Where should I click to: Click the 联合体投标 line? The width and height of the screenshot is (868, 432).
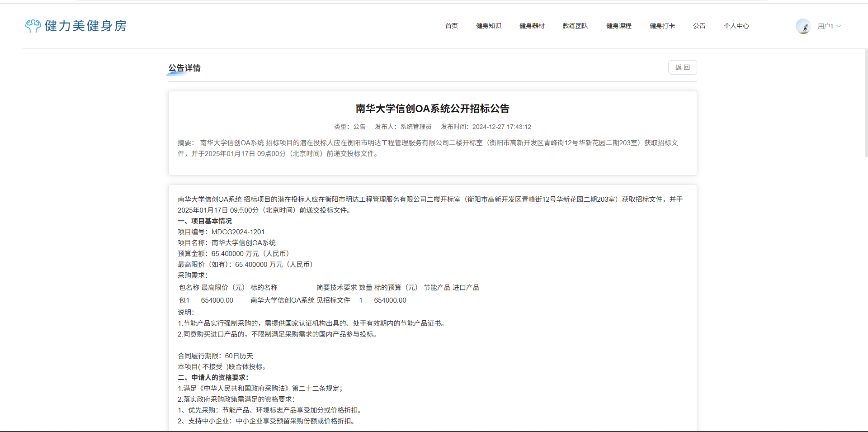click(x=222, y=366)
